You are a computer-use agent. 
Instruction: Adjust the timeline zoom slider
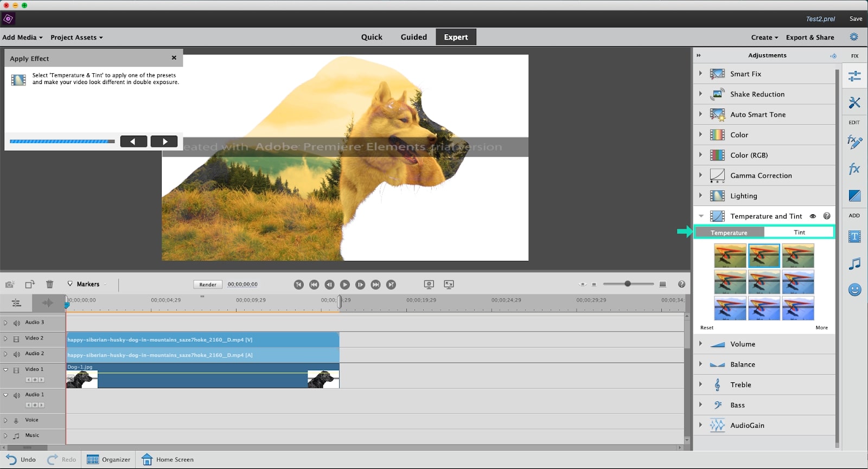pos(628,284)
